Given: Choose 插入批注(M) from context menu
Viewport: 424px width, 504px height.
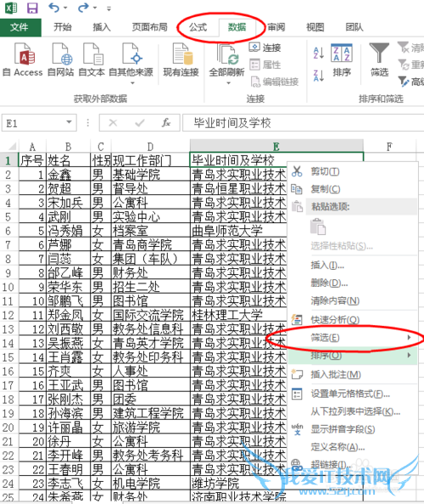Looking at the screenshot, I should [354, 374].
